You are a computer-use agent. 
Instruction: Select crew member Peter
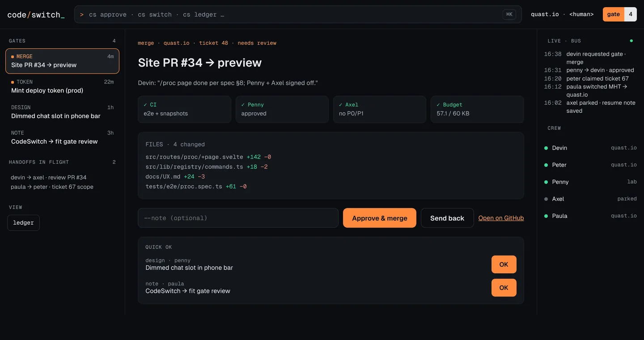590,165
